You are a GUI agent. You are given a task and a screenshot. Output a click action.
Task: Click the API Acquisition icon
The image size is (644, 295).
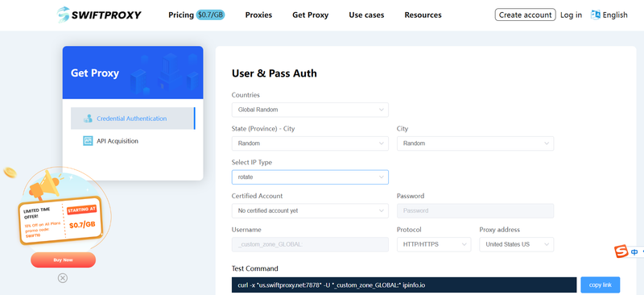(x=88, y=141)
